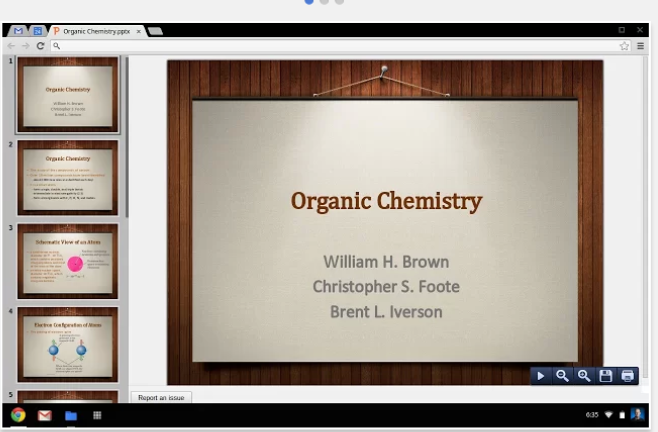This screenshot has height=432, width=658.
Task: Click the William H. Brown text
Action: [386, 262]
